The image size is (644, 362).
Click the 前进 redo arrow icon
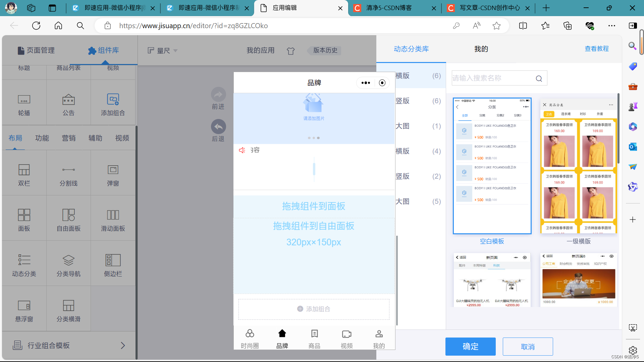point(218,95)
